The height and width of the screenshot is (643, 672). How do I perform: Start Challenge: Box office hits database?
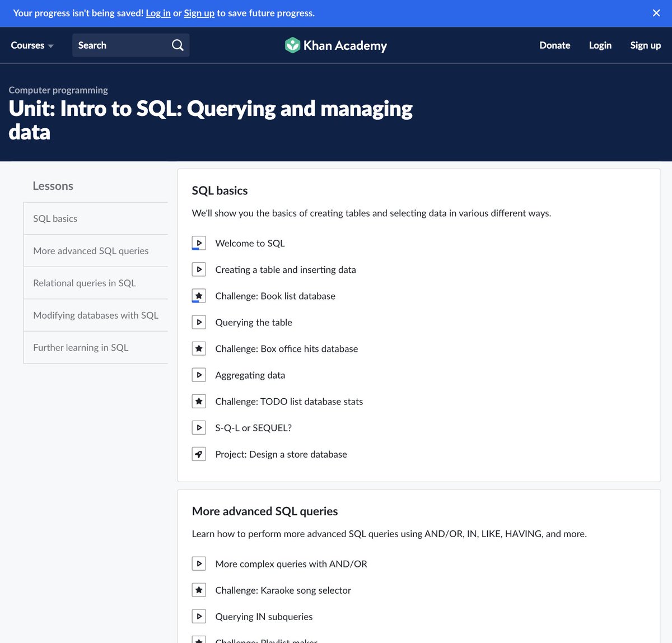[x=287, y=348]
